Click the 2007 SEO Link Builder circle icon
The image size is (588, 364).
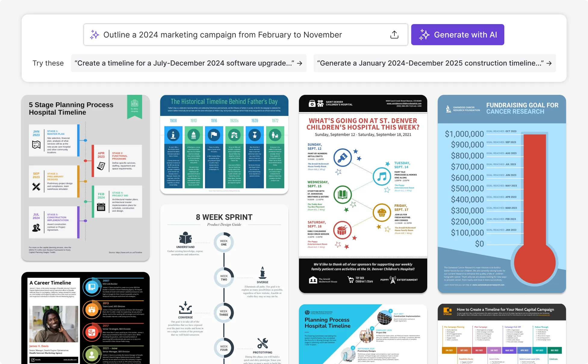coord(92,287)
